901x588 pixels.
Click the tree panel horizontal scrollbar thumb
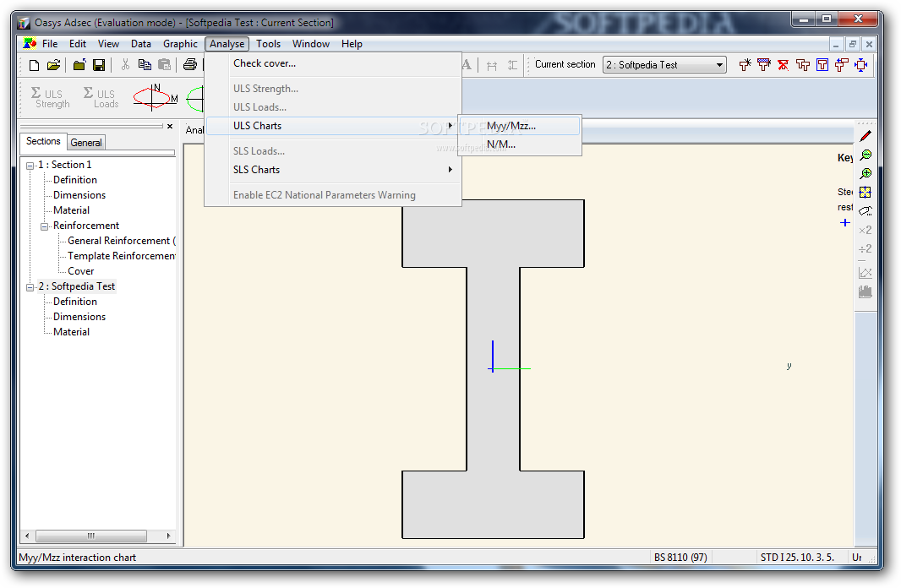pyautogui.click(x=90, y=536)
